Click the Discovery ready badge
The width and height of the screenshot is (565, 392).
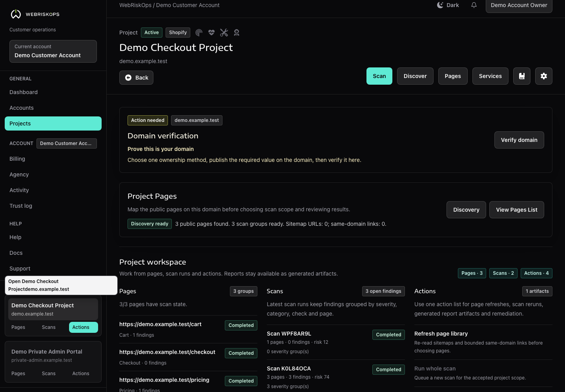[149, 224]
